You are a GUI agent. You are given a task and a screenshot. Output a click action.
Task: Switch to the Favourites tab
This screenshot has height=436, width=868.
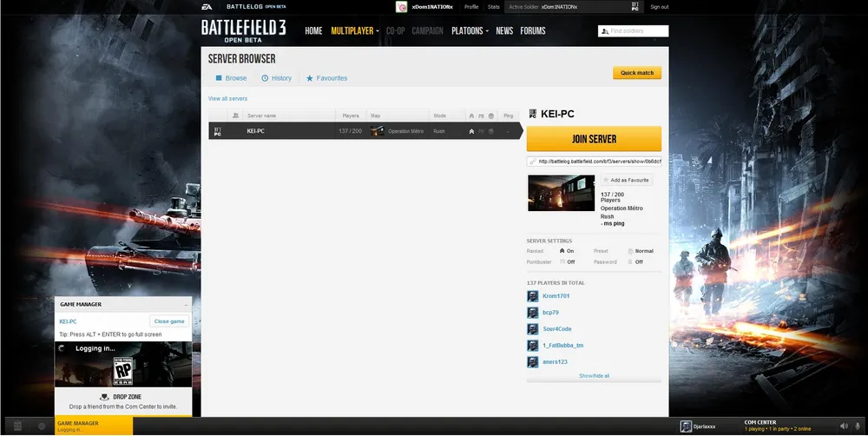(x=326, y=78)
